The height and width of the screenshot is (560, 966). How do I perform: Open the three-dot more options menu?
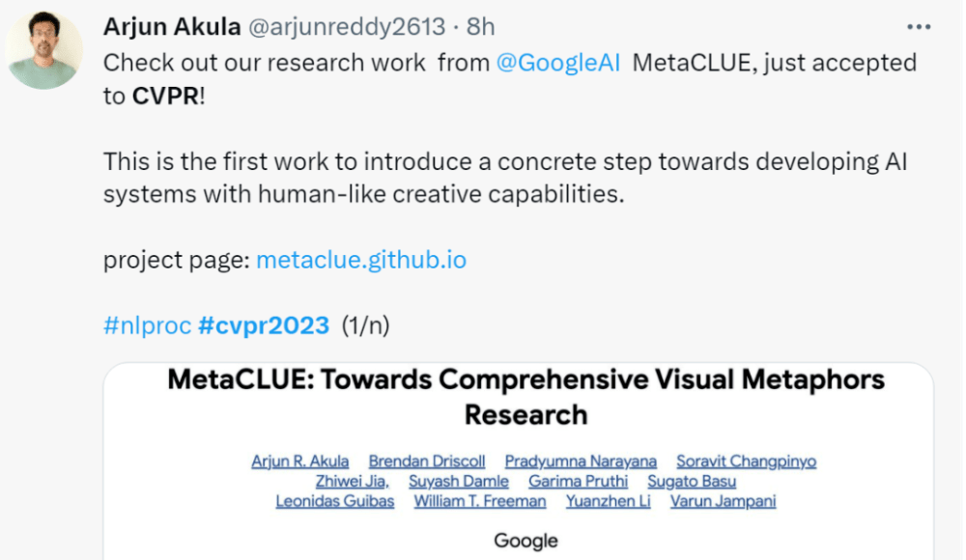pos(918,27)
